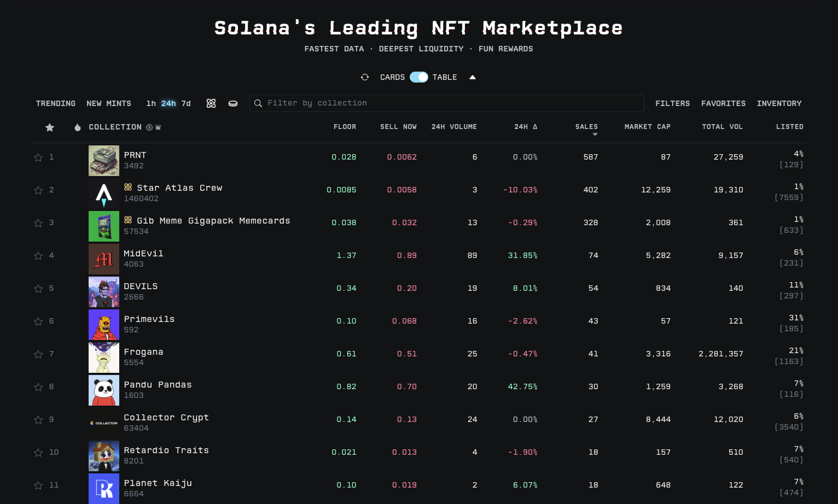Open the New Mints tab
The height and width of the screenshot is (504, 838).
pos(109,103)
